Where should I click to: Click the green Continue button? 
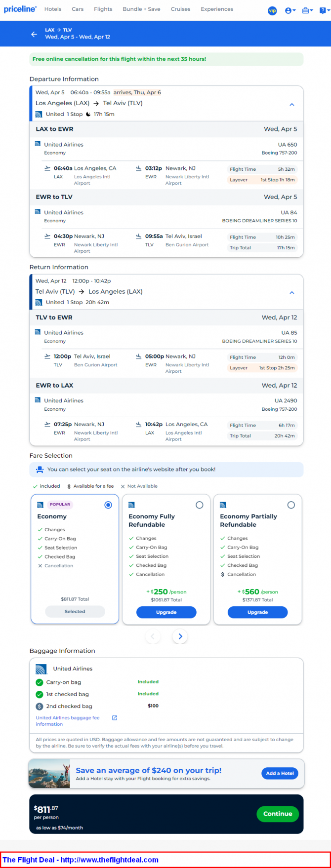278,814
